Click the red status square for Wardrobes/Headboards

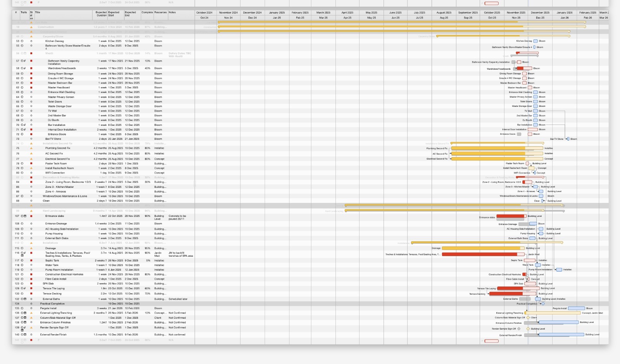[31, 68]
